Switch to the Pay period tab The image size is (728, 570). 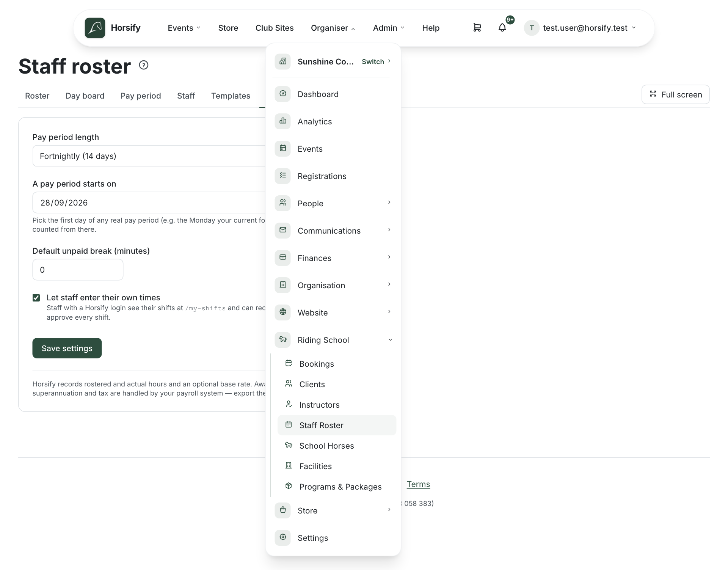pyautogui.click(x=141, y=96)
